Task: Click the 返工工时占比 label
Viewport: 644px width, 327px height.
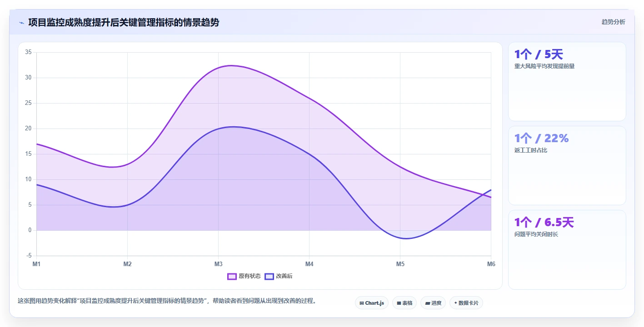Action: (531, 150)
